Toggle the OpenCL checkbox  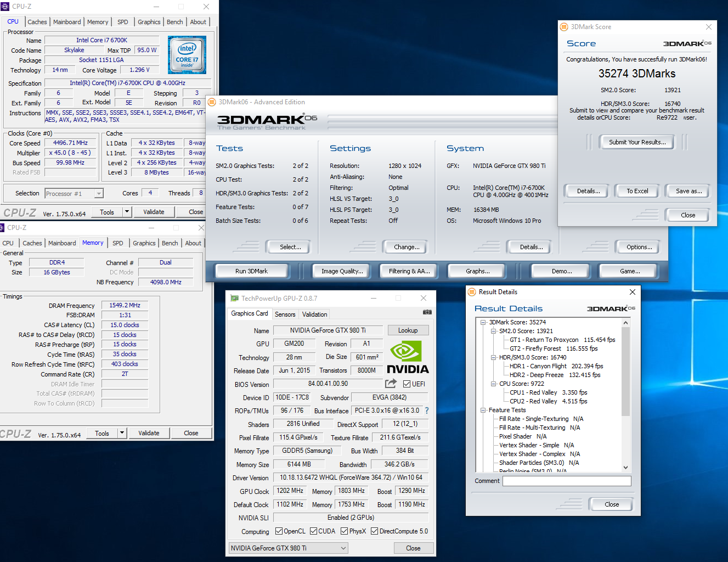(279, 531)
